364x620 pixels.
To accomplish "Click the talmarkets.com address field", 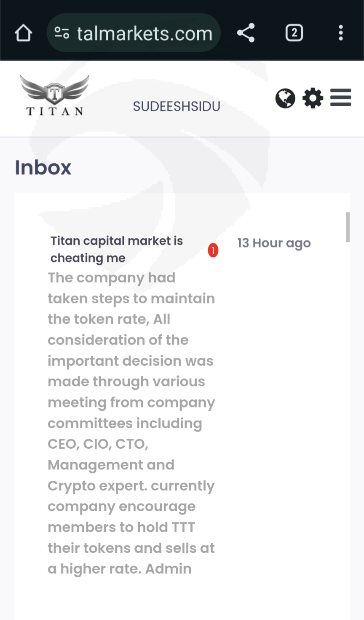I will (x=145, y=33).
